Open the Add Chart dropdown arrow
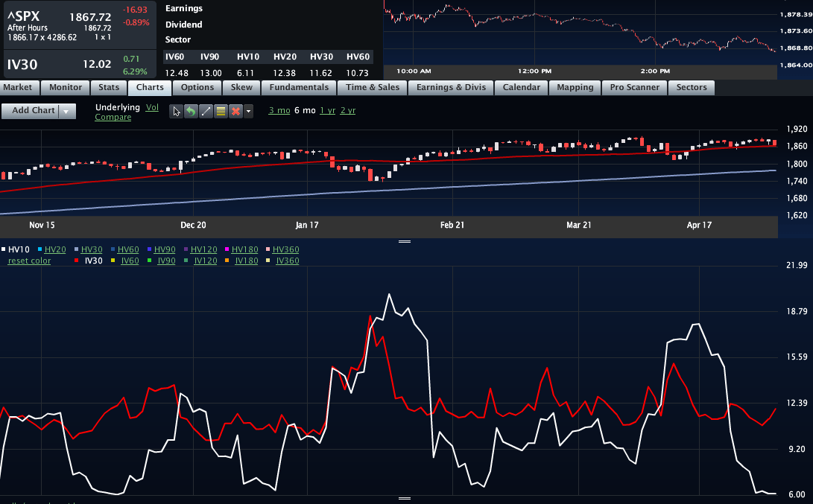813x504 pixels. 67,111
